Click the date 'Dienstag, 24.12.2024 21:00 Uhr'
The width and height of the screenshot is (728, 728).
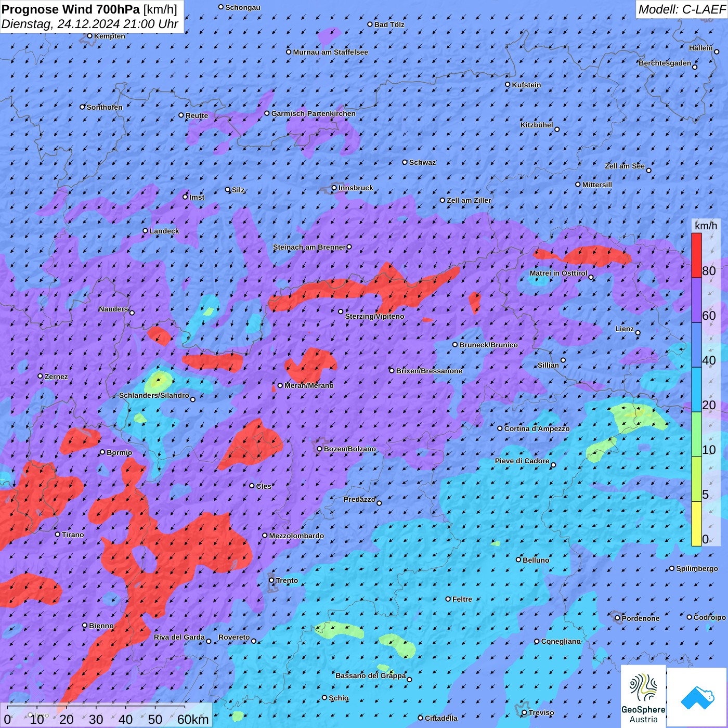(90, 24)
